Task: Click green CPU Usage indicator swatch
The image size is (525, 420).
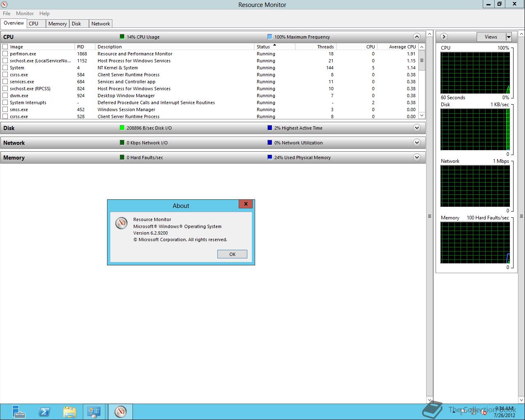Action: 122,37
